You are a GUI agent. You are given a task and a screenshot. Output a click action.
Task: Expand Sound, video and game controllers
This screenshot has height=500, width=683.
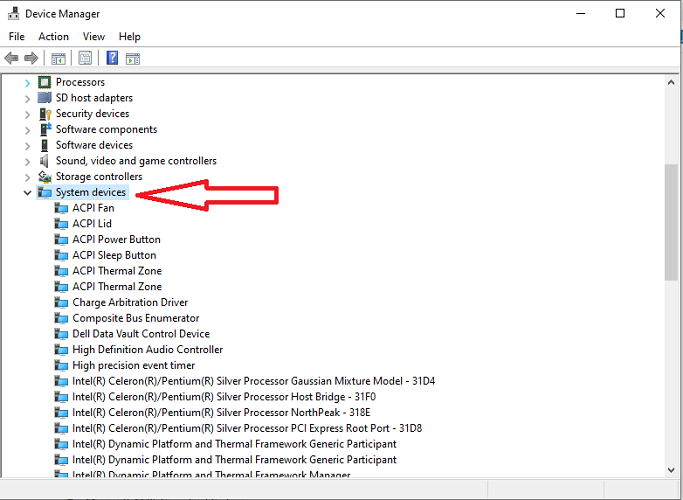click(27, 162)
